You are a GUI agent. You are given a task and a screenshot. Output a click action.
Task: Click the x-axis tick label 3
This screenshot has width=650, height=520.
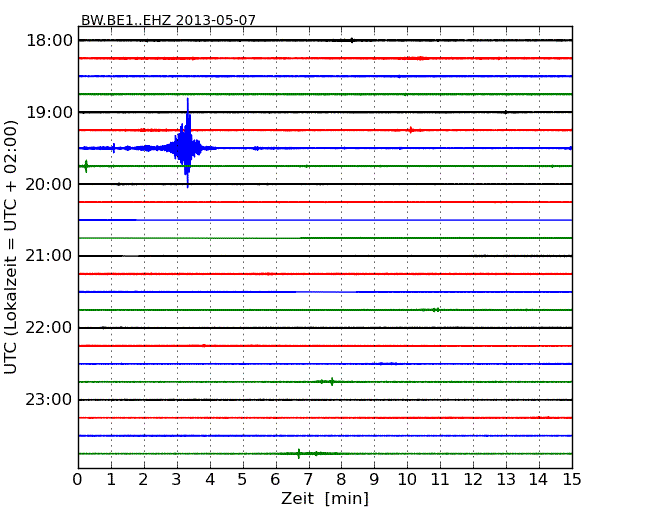coord(177,480)
